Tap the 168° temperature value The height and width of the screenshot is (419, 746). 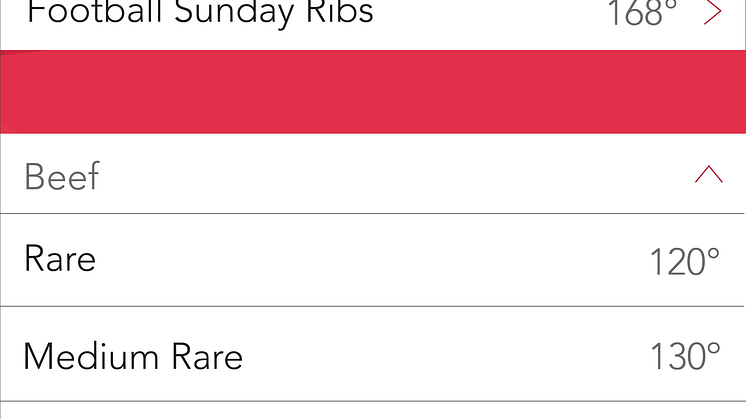pos(642,13)
